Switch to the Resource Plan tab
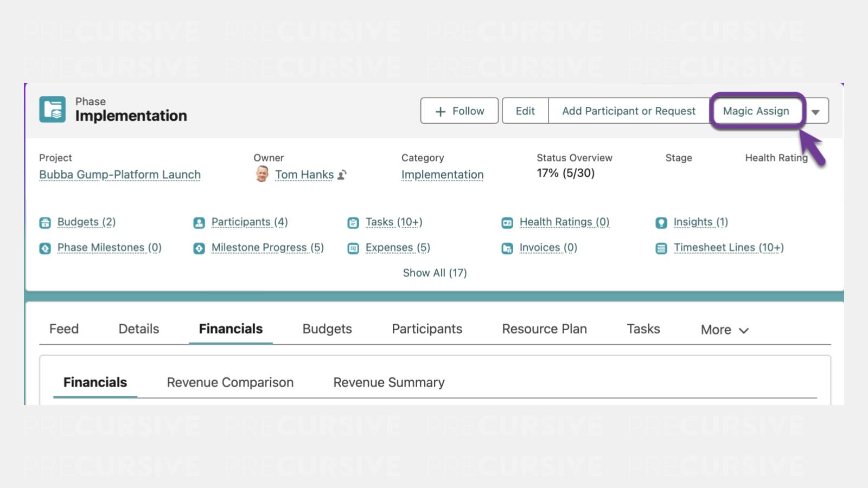Image resolution: width=868 pixels, height=488 pixels. (544, 329)
